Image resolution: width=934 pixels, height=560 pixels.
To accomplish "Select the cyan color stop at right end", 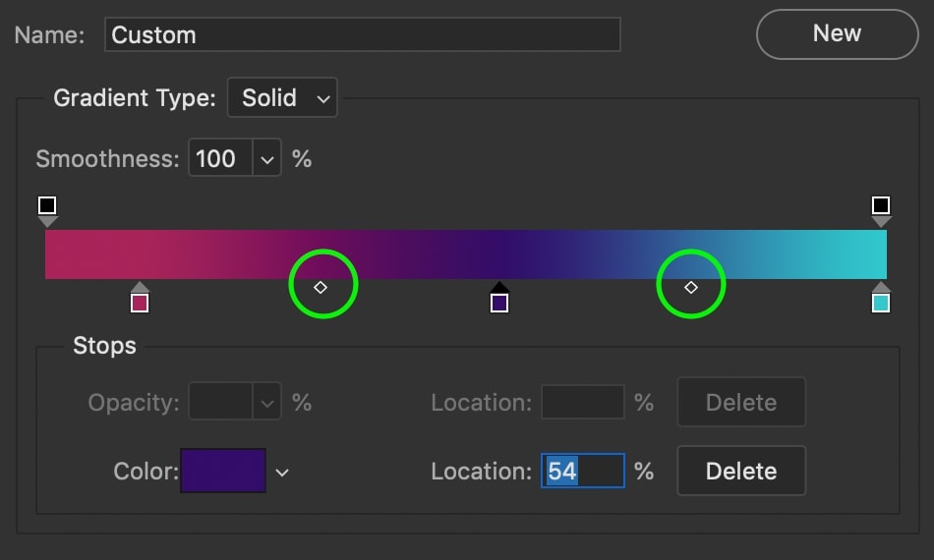I will point(881,302).
